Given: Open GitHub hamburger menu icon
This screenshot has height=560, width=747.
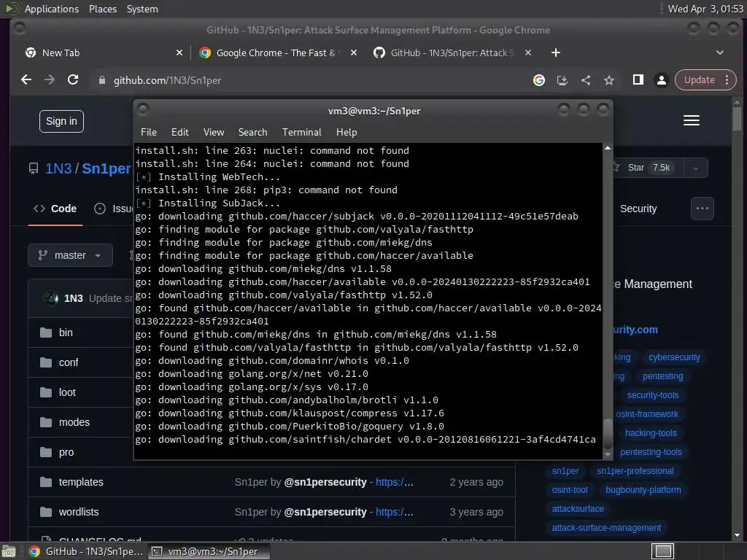Looking at the screenshot, I should (x=692, y=120).
